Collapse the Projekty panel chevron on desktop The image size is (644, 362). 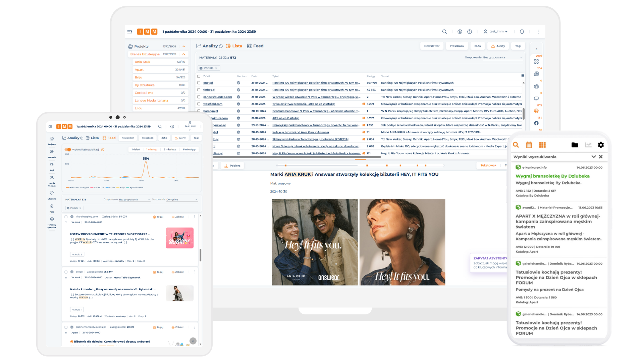(183, 46)
